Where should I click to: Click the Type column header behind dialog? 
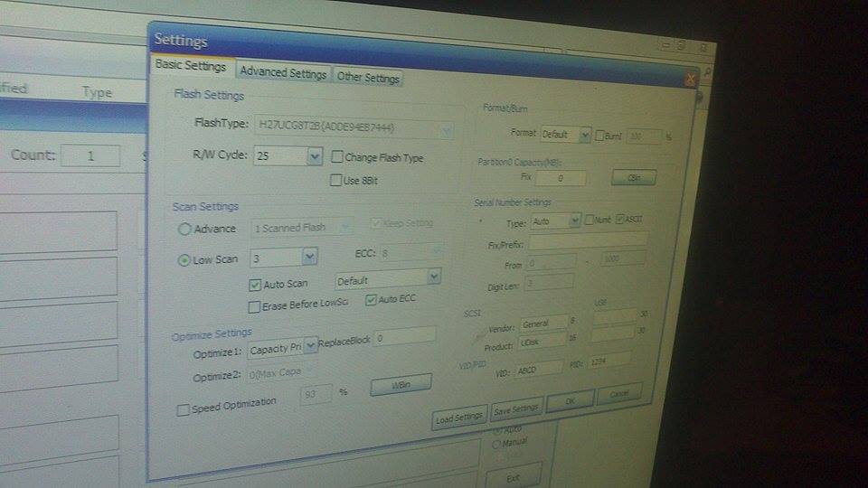click(x=97, y=92)
